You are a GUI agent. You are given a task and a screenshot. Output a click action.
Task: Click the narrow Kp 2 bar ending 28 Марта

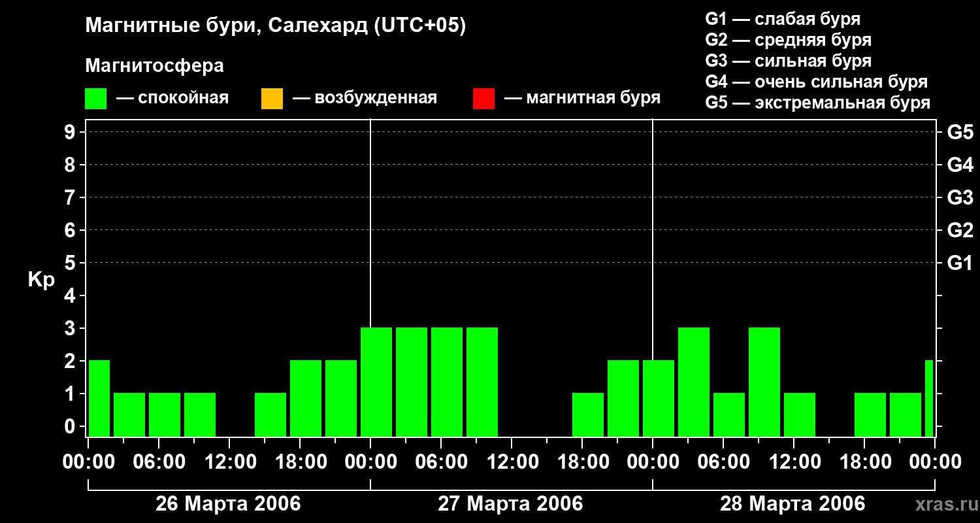tap(930, 398)
